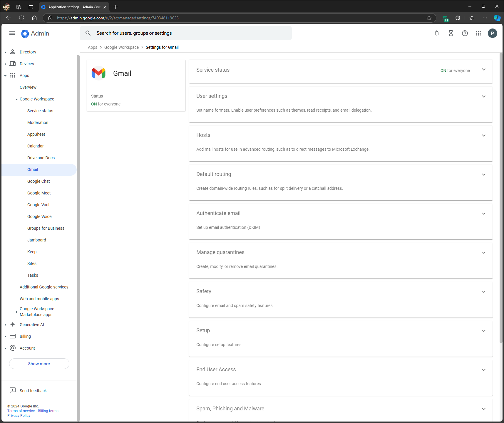Viewport: 504px width, 423px height.
Task: Open the Google apps grid launcher
Action: (478, 33)
